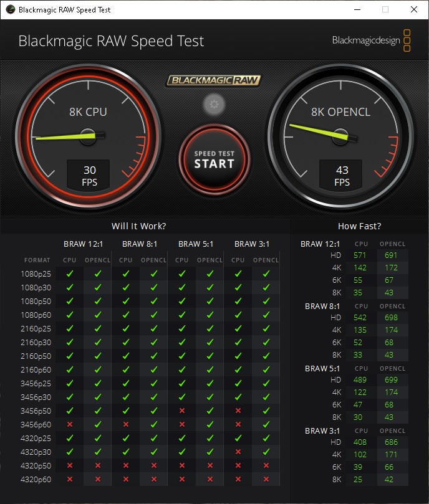
Task: Click the Blackmagicdesign logo
Action: 371,40
